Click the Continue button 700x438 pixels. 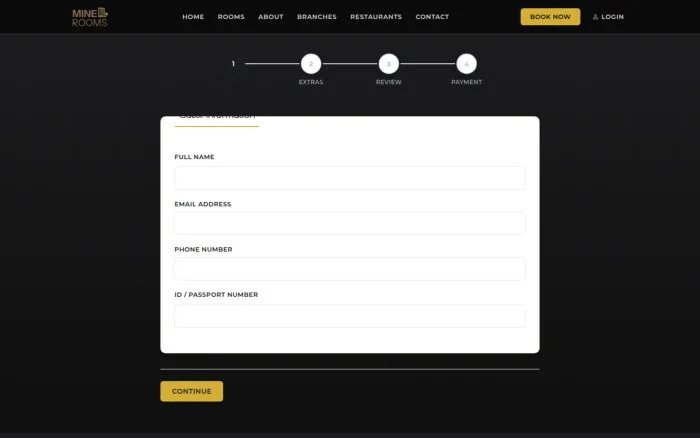pyautogui.click(x=192, y=391)
